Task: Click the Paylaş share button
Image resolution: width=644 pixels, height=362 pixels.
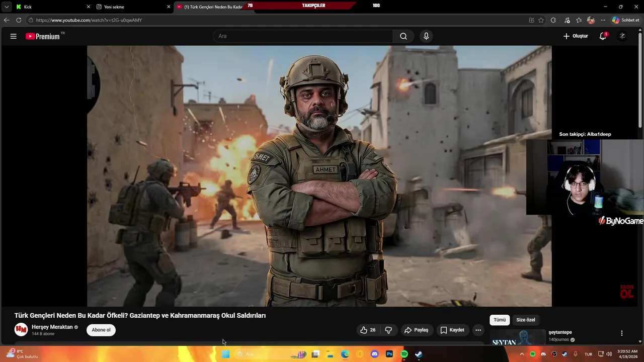Action: (x=417, y=330)
